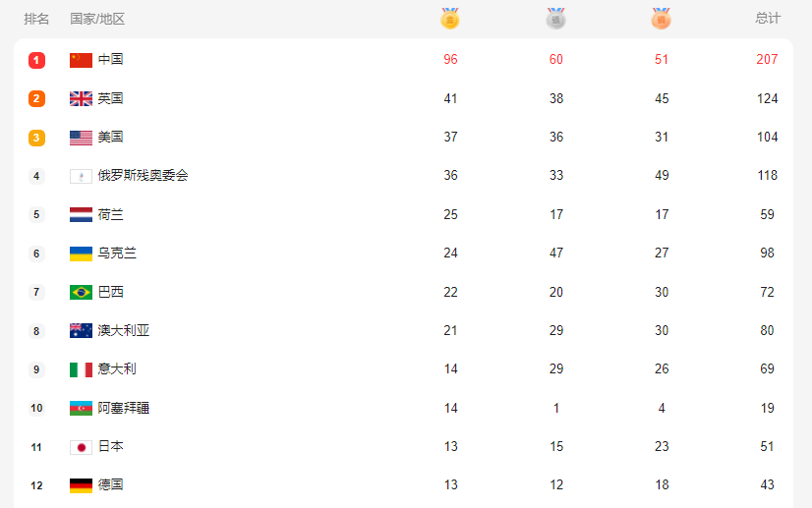The width and height of the screenshot is (812, 508).
Task: Click the China flag icon
Action: click(x=82, y=60)
